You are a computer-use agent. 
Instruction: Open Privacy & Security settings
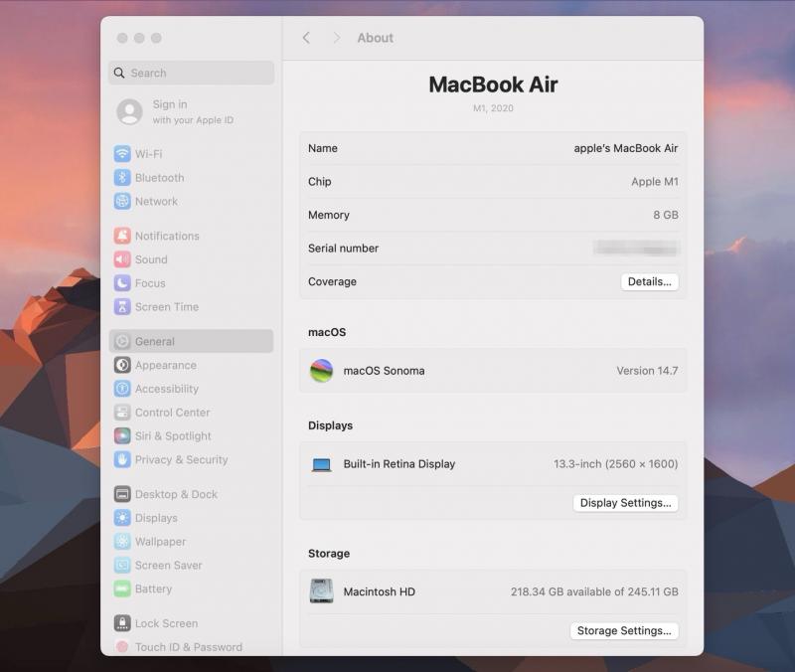coord(192,459)
